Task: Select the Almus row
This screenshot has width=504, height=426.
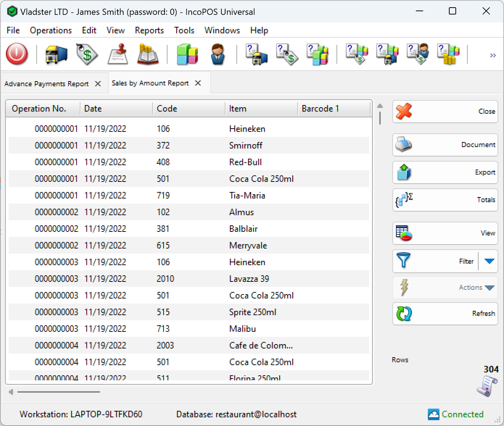Action: click(189, 212)
